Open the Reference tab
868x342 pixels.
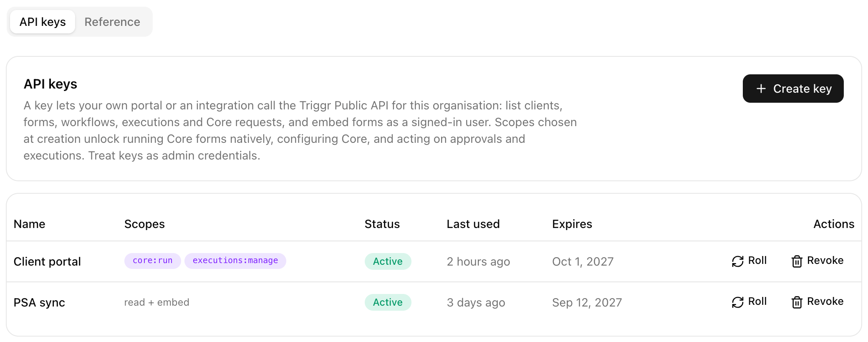tap(112, 22)
